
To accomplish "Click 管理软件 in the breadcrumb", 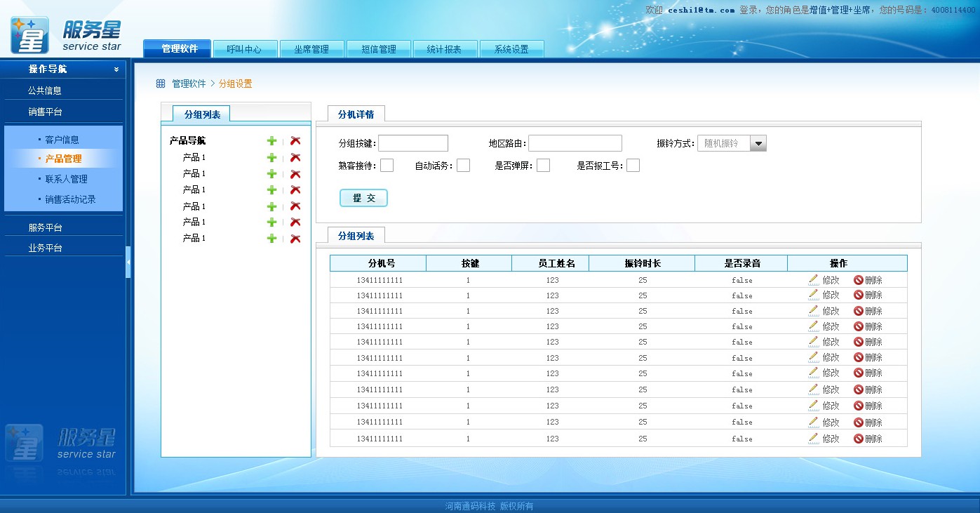I will coord(189,84).
